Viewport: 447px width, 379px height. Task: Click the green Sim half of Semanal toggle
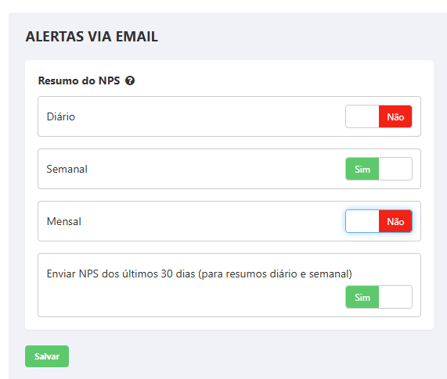click(x=362, y=169)
